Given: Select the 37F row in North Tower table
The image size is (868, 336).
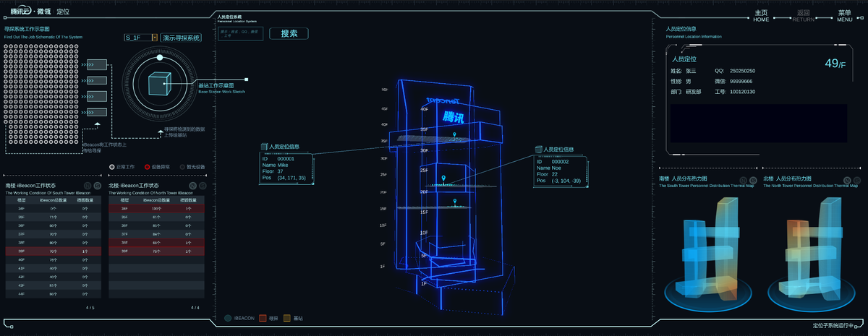Looking at the screenshot, I should [156, 234].
